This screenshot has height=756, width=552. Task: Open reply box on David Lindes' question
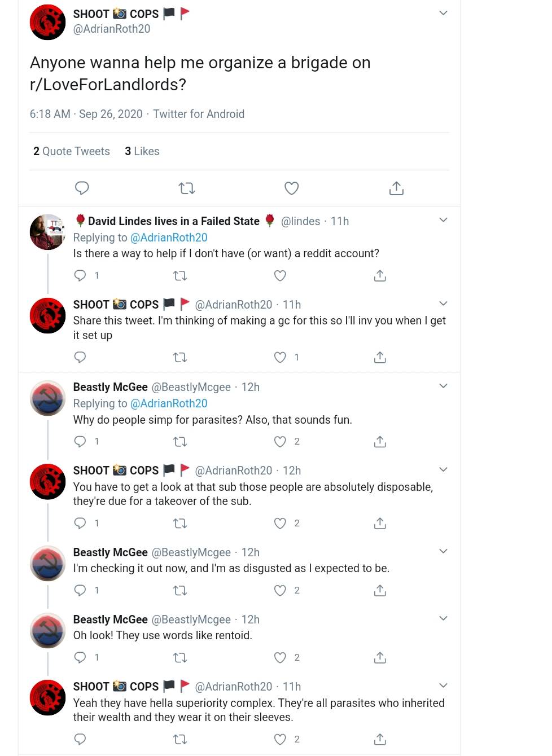[80, 275]
